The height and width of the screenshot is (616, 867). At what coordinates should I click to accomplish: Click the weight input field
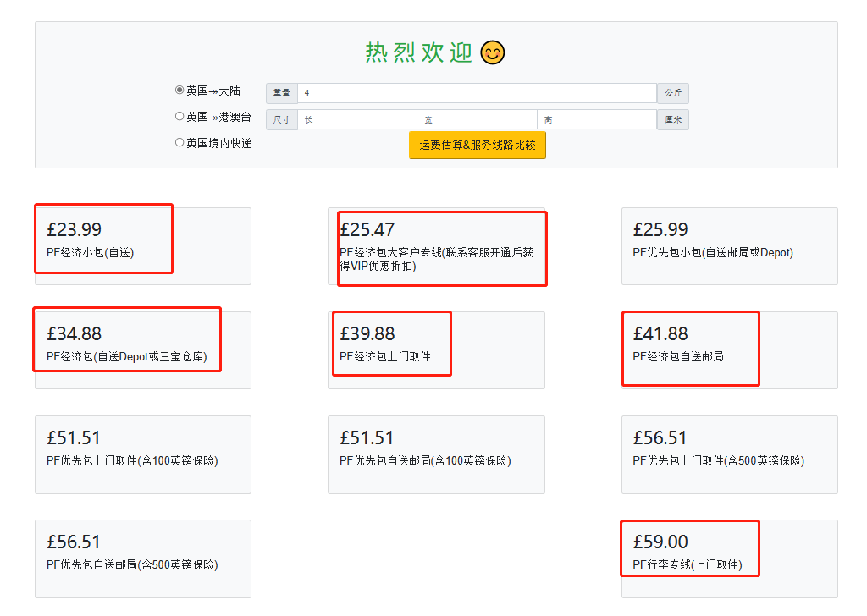pos(477,93)
